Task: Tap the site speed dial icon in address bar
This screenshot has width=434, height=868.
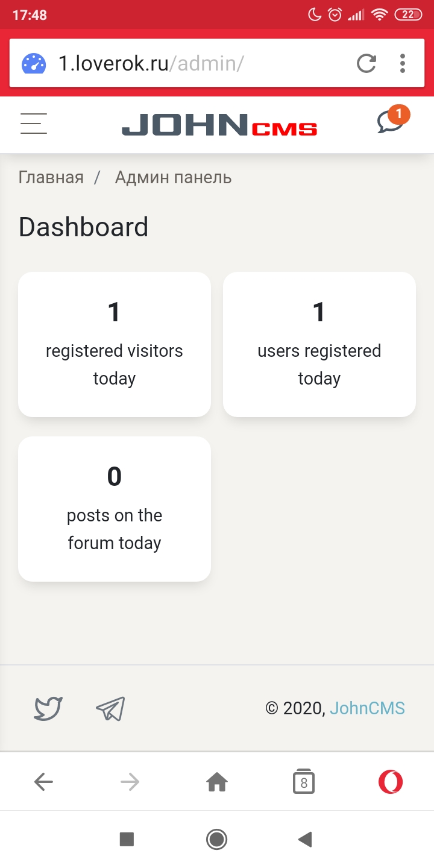Action: pyautogui.click(x=34, y=63)
